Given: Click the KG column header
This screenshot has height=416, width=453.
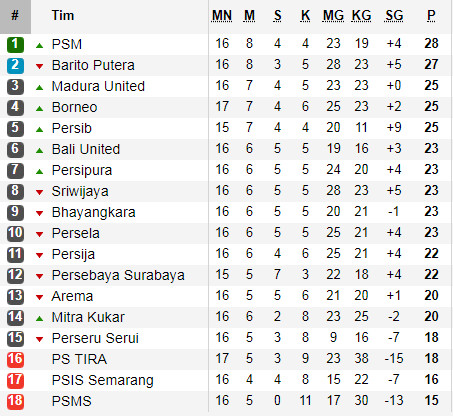Looking at the screenshot, I should [x=361, y=16].
